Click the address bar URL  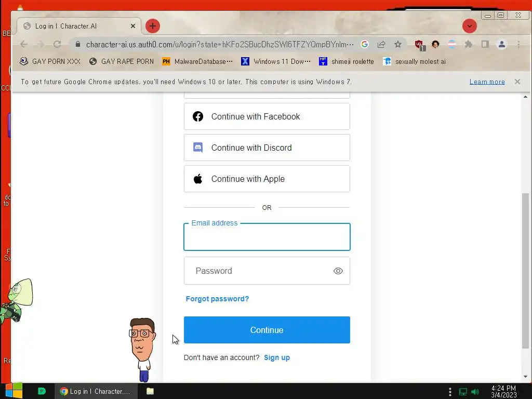click(220, 45)
